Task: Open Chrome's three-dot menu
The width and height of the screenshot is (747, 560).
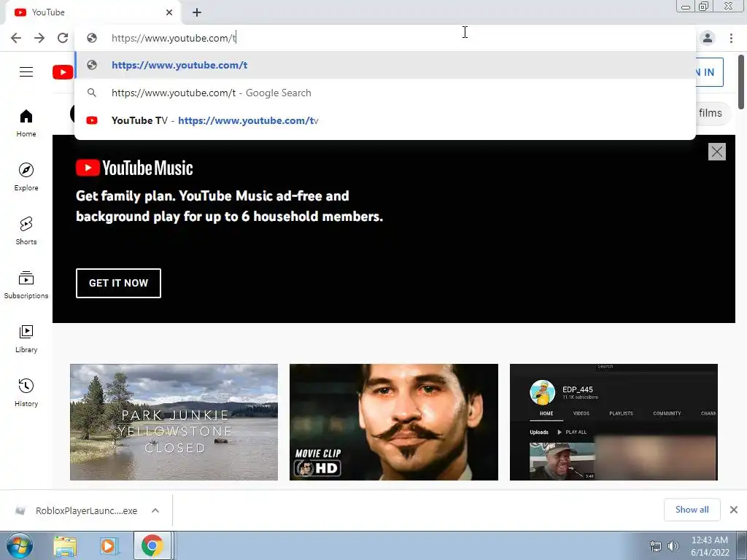Action: point(731,38)
